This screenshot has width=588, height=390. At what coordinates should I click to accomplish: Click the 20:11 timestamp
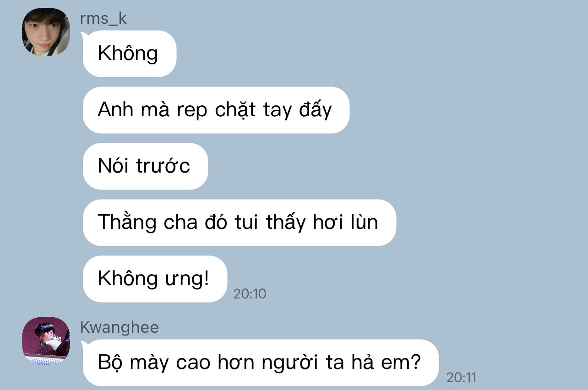click(461, 378)
